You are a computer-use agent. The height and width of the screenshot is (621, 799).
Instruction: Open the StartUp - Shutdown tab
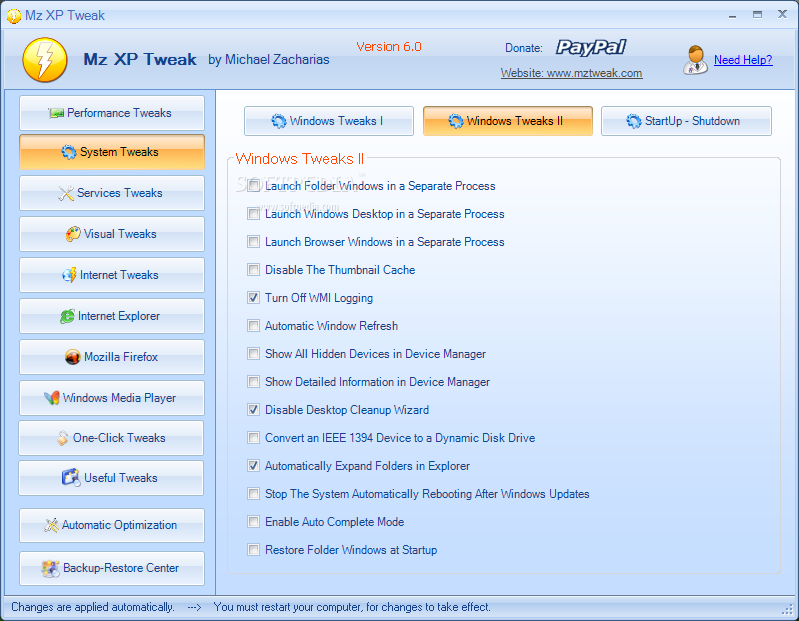click(686, 121)
